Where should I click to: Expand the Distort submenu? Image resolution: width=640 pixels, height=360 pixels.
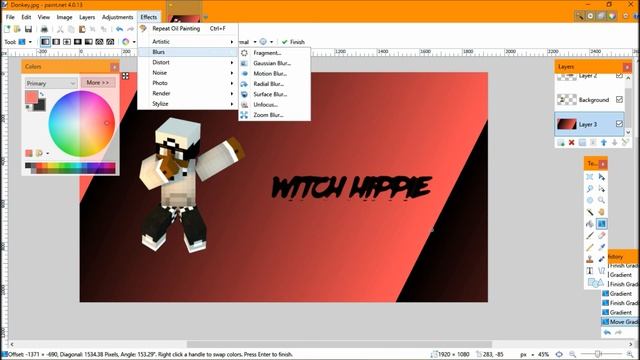[x=187, y=62]
